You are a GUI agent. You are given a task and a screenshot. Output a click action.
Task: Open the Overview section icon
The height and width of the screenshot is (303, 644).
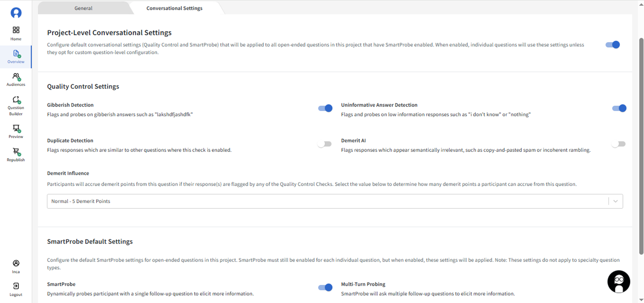point(16,54)
